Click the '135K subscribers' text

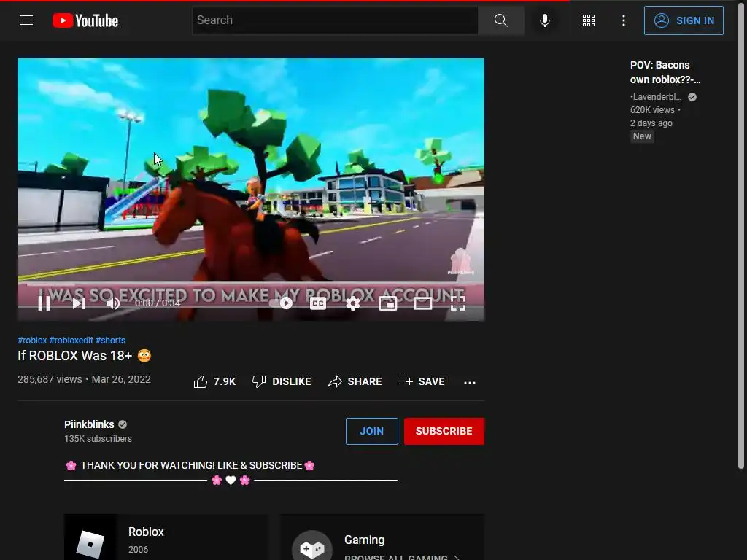[x=98, y=438]
